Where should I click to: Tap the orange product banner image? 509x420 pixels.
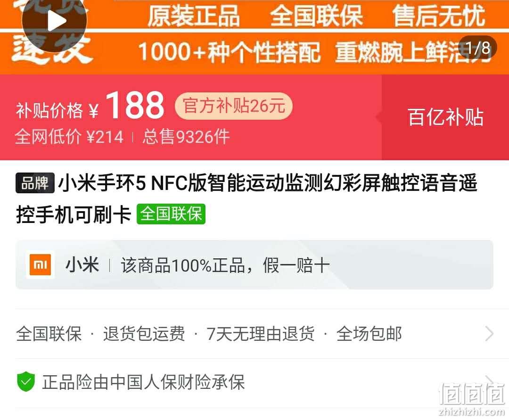pyautogui.click(x=254, y=37)
